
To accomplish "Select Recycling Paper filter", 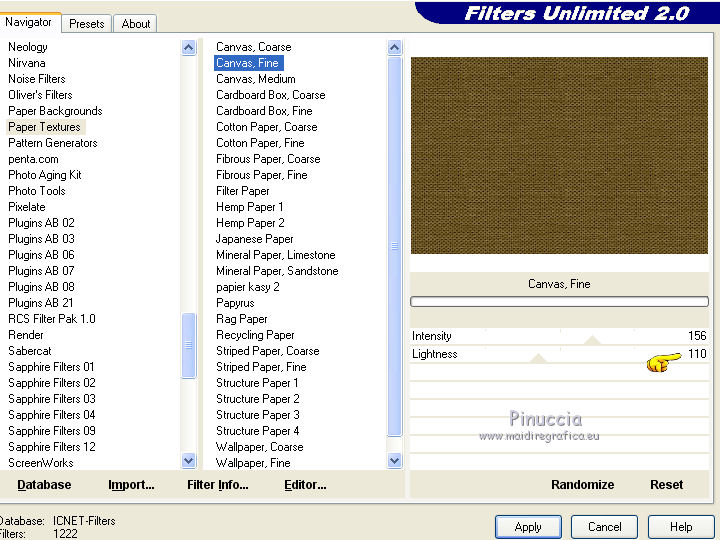I will click(x=255, y=335).
